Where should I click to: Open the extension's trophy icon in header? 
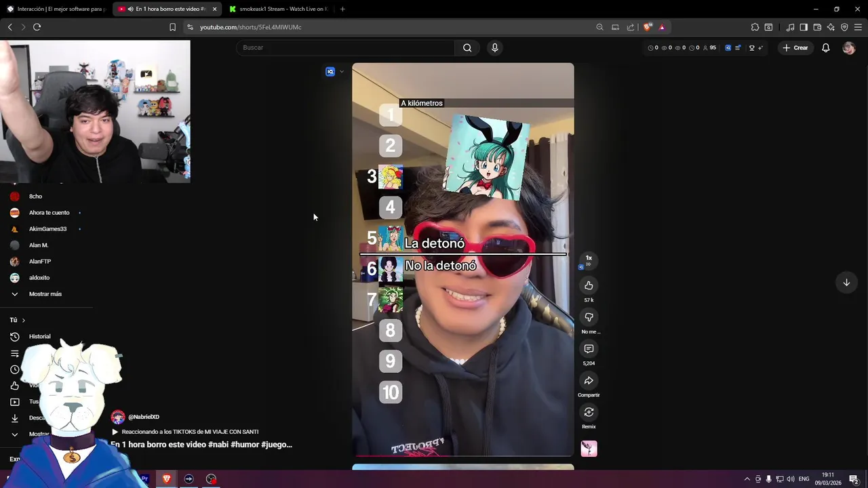[751, 48]
